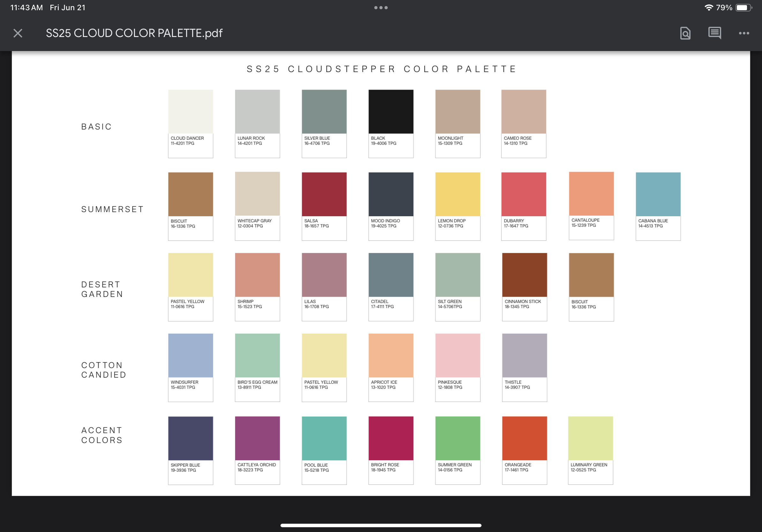Image resolution: width=762 pixels, height=532 pixels.
Task: Tap the SUMMERSET category label
Action: (113, 209)
